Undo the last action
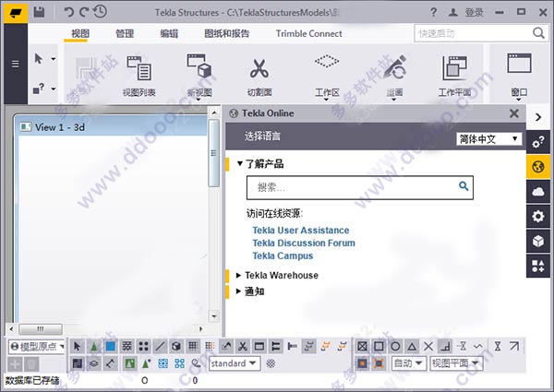The height and width of the screenshot is (392, 554). (x=69, y=12)
